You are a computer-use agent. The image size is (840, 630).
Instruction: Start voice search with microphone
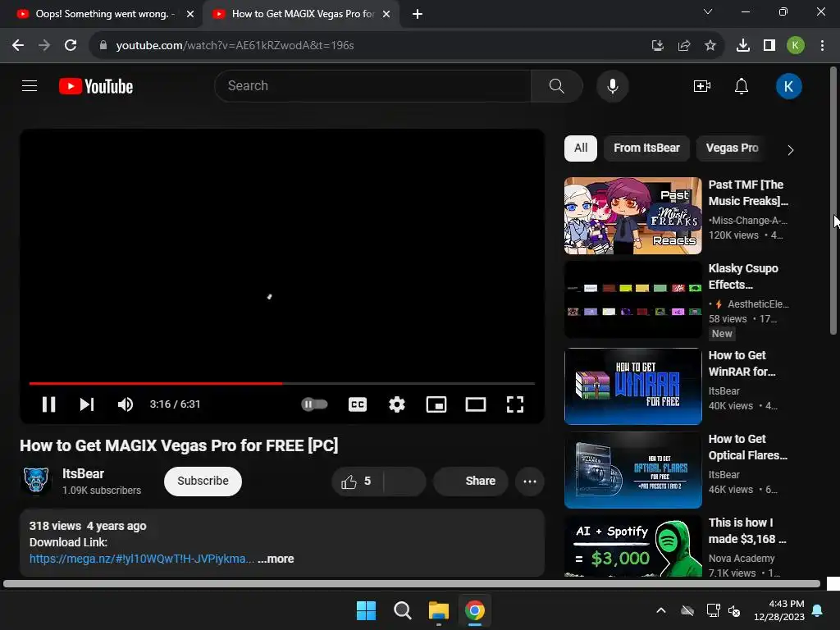[612, 85]
